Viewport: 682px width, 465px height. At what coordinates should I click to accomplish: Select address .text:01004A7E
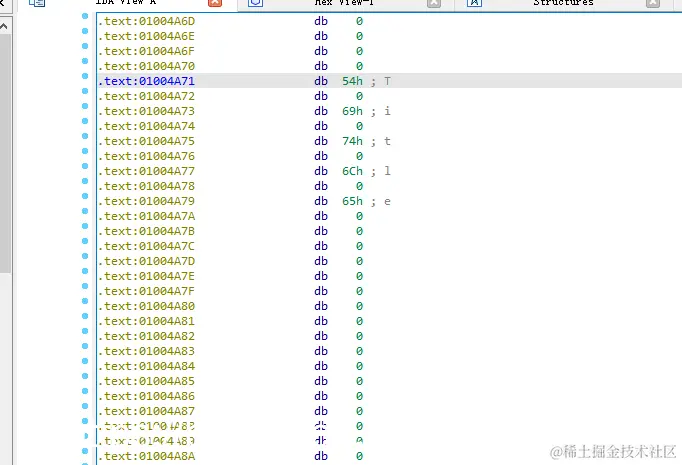tap(147, 276)
